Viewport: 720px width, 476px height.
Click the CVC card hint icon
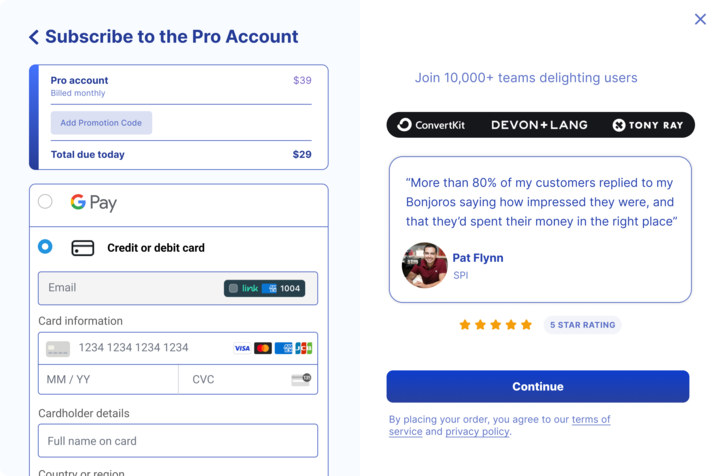point(301,379)
